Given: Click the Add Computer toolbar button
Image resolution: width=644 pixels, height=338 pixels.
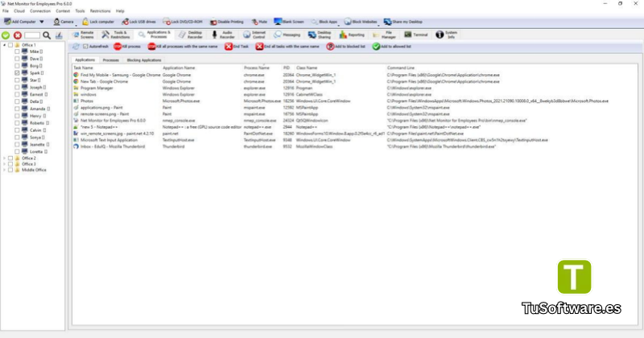Looking at the screenshot, I should (19, 22).
